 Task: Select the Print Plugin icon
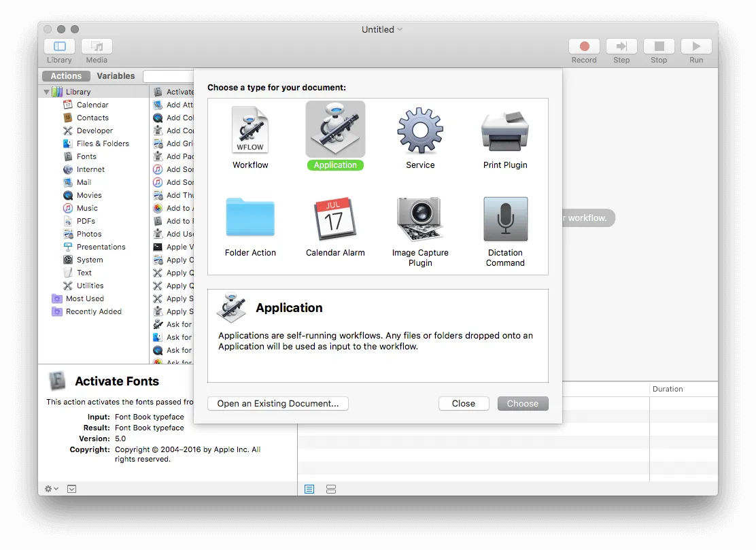click(505, 129)
